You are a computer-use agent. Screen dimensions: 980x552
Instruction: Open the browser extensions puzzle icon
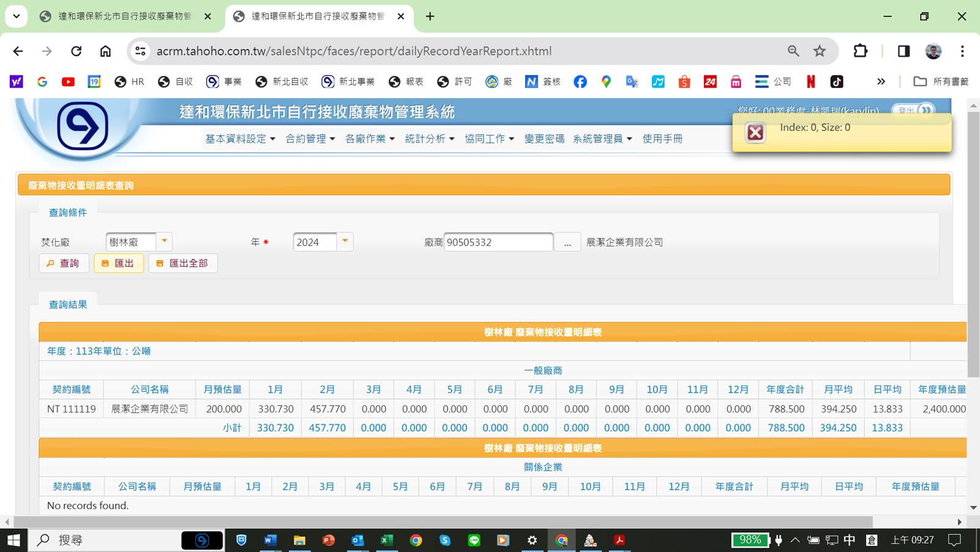(860, 51)
